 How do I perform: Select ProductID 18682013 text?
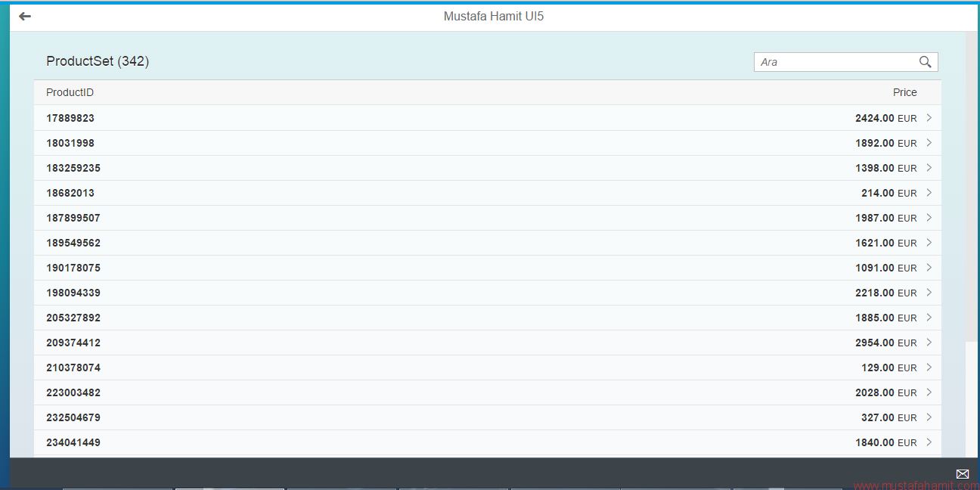tap(70, 193)
